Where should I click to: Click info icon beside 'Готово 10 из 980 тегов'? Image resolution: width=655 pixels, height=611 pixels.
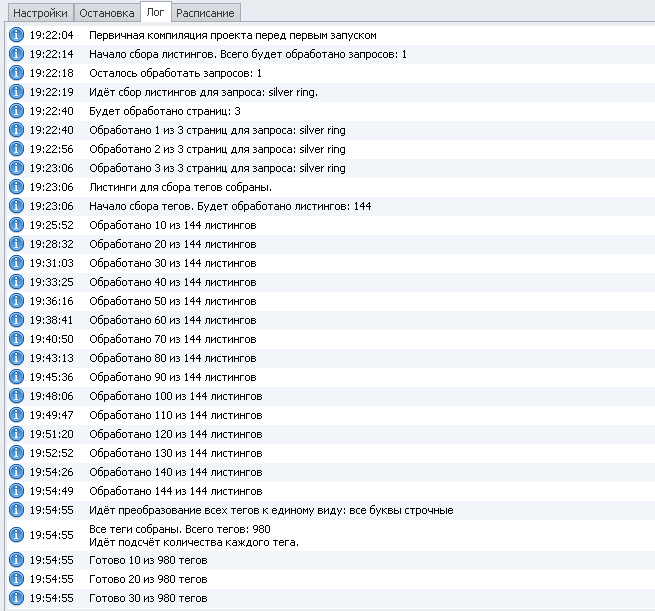[x=16, y=560]
